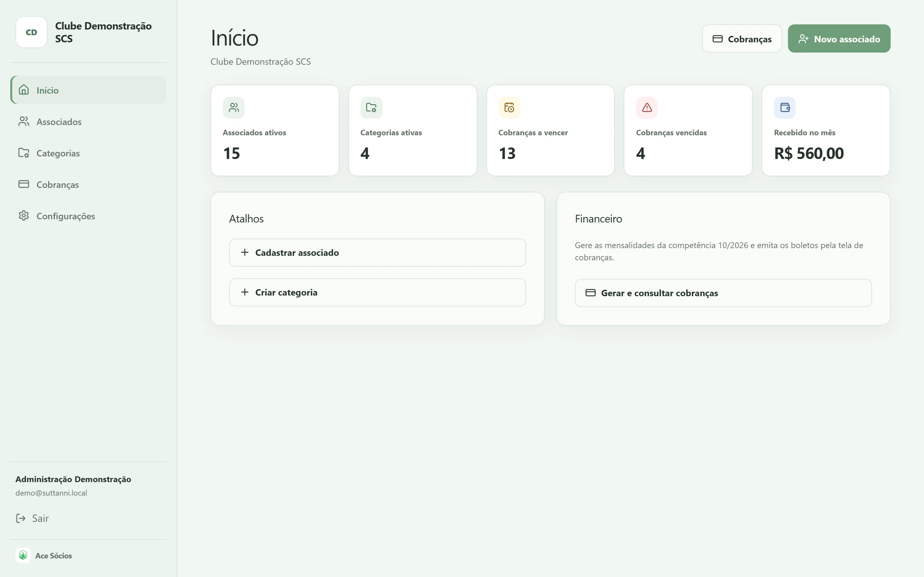Click the Associados ativos people icon
The width and height of the screenshot is (924, 577).
point(234,108)
